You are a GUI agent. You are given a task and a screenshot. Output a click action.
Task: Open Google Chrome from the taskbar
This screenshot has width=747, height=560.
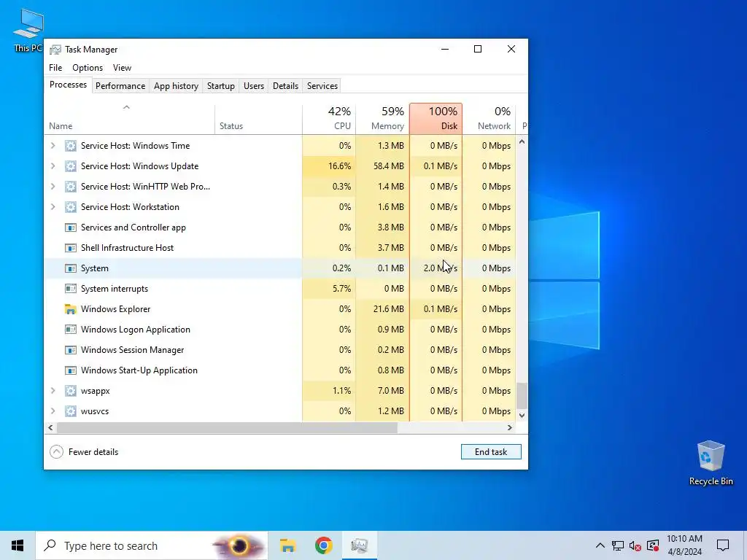pos(323,545)
